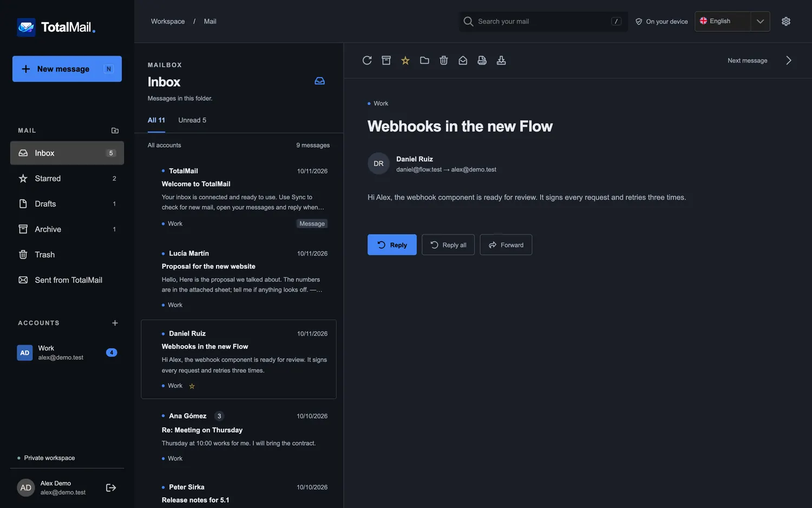Viewport: 812px width, 508px height.
Task: Toggle the gold star in the message toolbar
Action: tap(405, 60)
